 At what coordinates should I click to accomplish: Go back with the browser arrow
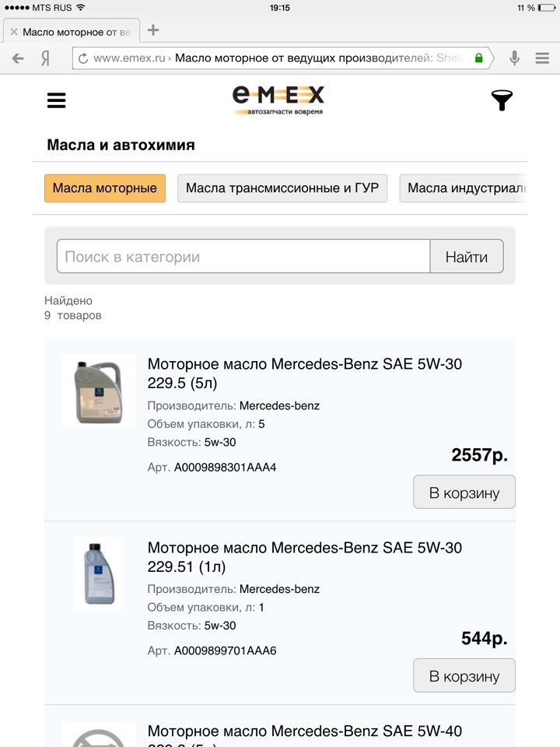(18, 58)
